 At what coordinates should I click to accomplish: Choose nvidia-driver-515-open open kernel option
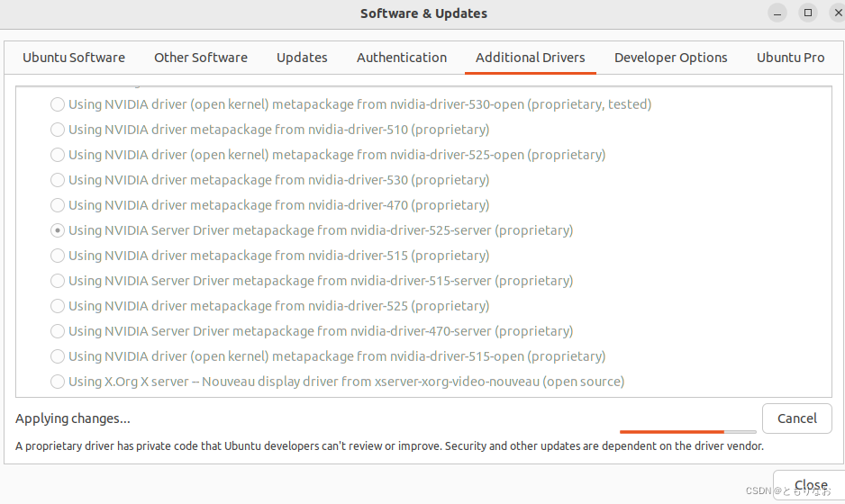point(58,356)
